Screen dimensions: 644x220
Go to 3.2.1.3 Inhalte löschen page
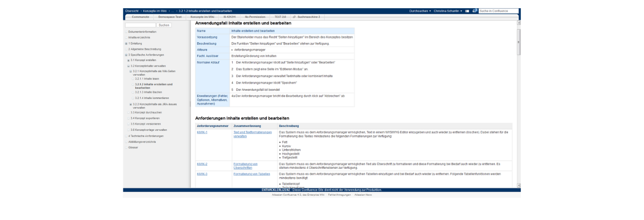[148, 92]
